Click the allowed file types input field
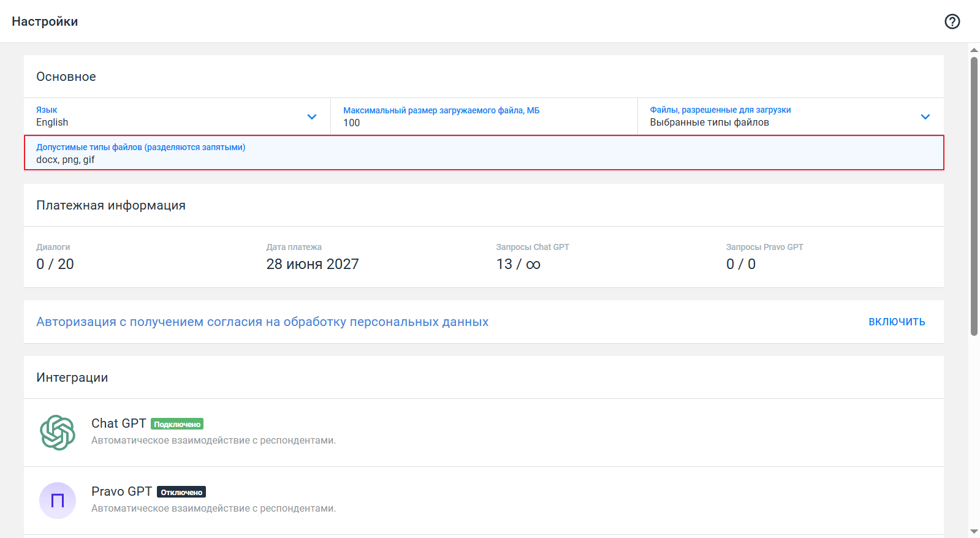This screenshot has width=980, height=538. [484, 159]
